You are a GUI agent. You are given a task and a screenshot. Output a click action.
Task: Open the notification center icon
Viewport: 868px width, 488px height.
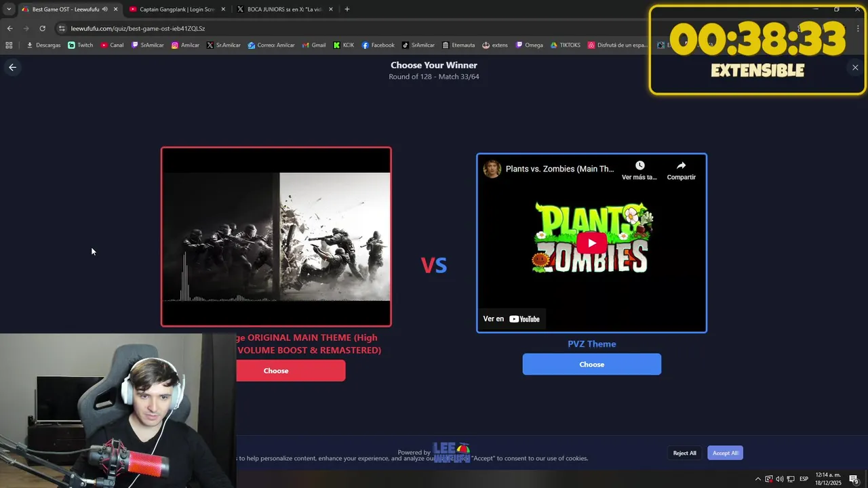pyautogui.click(x=854, y=479)
